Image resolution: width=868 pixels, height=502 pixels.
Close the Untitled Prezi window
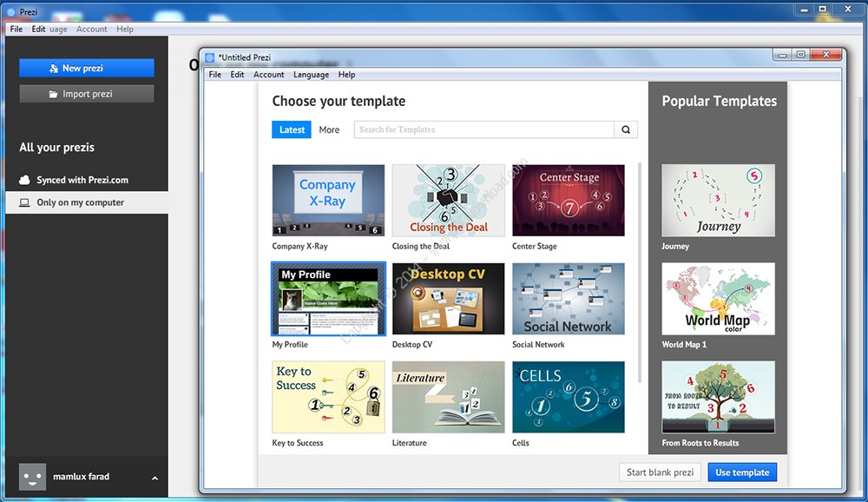[x=826, y=55]
